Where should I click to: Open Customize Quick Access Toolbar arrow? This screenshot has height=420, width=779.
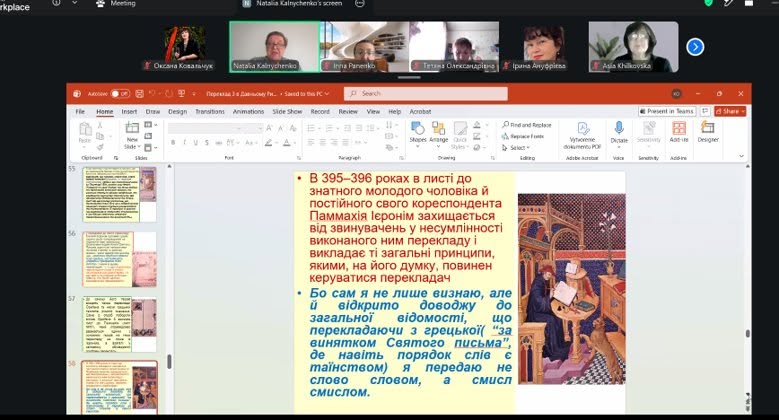pos(194,93)
